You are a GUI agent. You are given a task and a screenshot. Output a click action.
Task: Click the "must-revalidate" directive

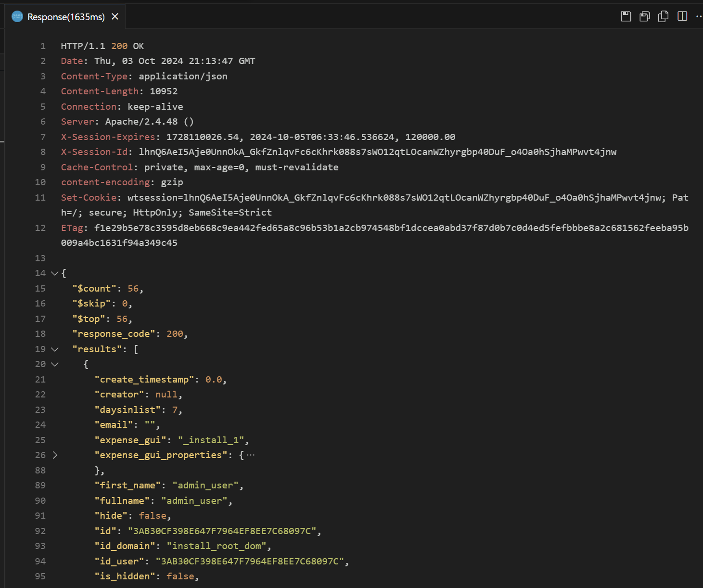pos(297,167)
